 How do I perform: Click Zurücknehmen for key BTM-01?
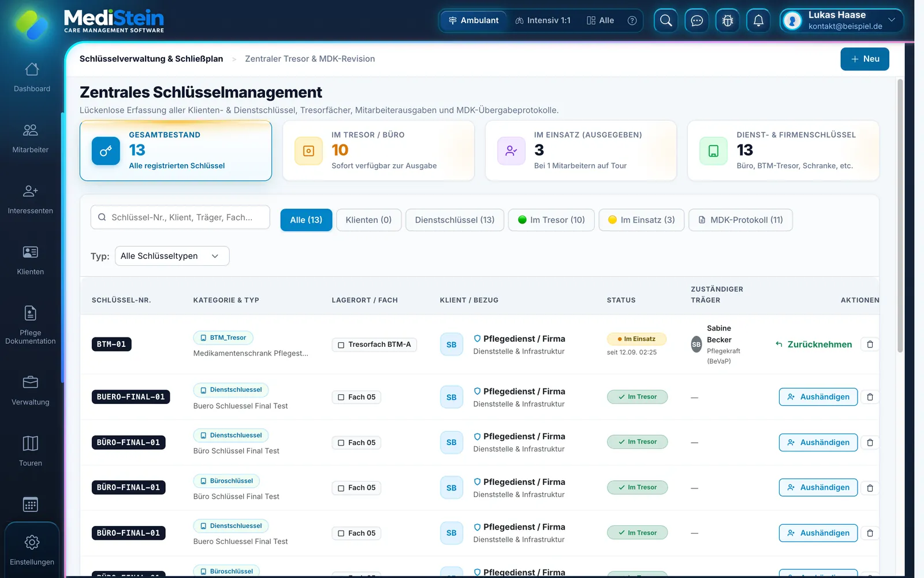pyautogui.click(x=814, y=344)
